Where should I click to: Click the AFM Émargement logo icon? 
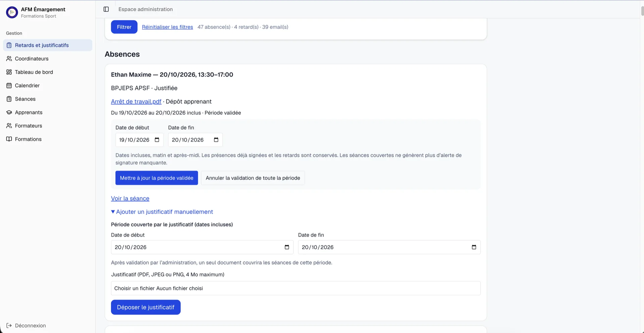click(12, 12)
